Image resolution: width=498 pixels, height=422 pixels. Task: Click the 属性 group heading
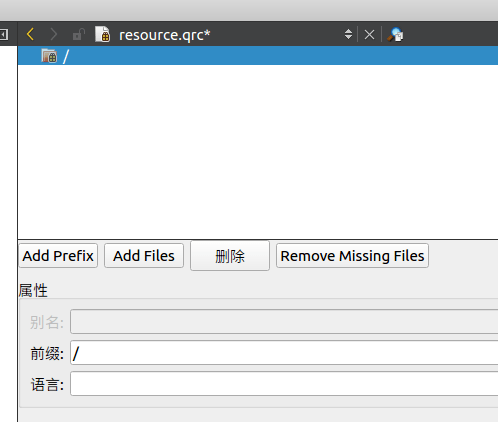33,290
